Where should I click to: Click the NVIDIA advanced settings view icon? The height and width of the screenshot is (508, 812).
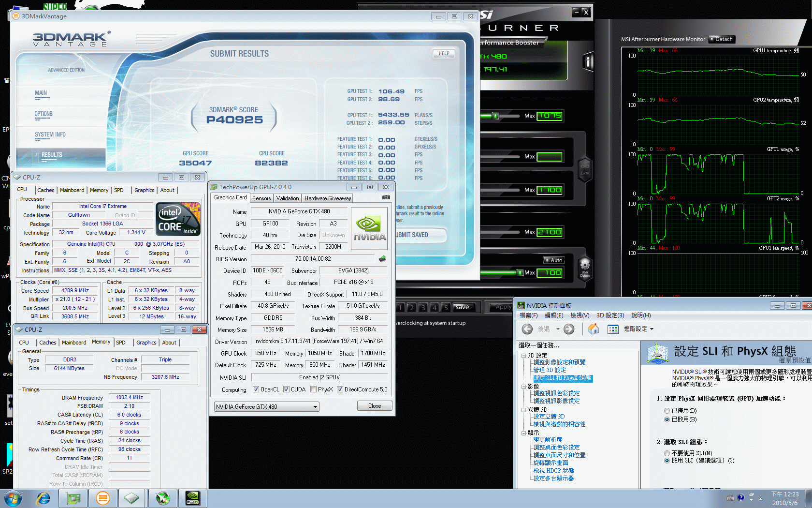(x=613, y=329)
